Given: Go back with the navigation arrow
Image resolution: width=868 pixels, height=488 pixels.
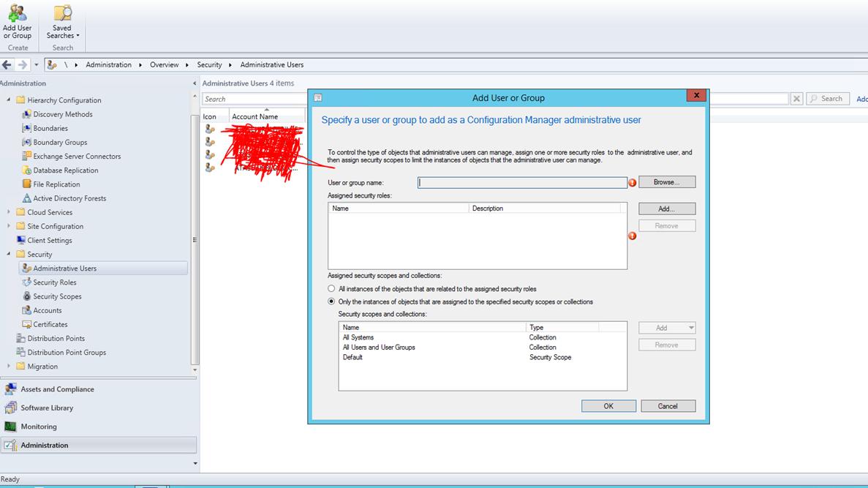Looking at the screenshot, I should point(7,65).
